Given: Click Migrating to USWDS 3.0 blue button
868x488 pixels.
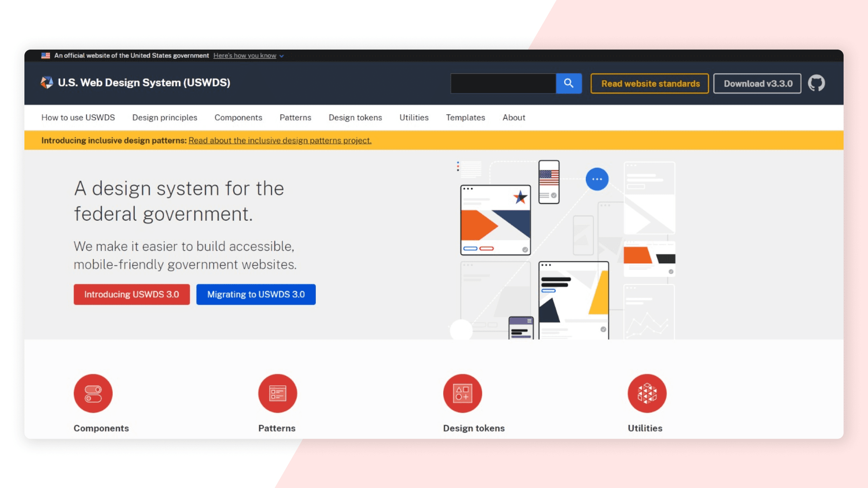Looking at the screenshot, I should (x=256, y=294).
